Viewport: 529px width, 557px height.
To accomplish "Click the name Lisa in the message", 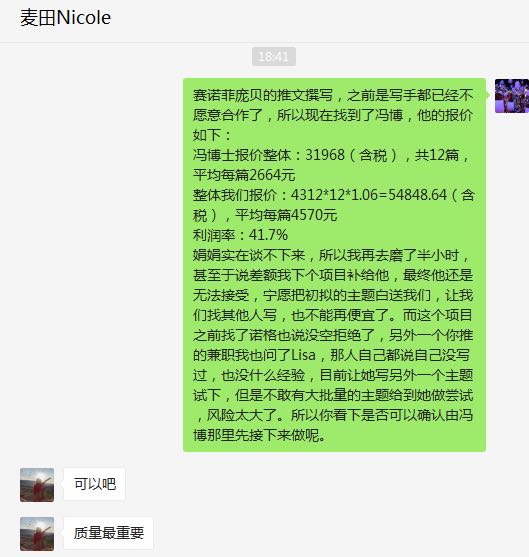I will click(303, 355).
